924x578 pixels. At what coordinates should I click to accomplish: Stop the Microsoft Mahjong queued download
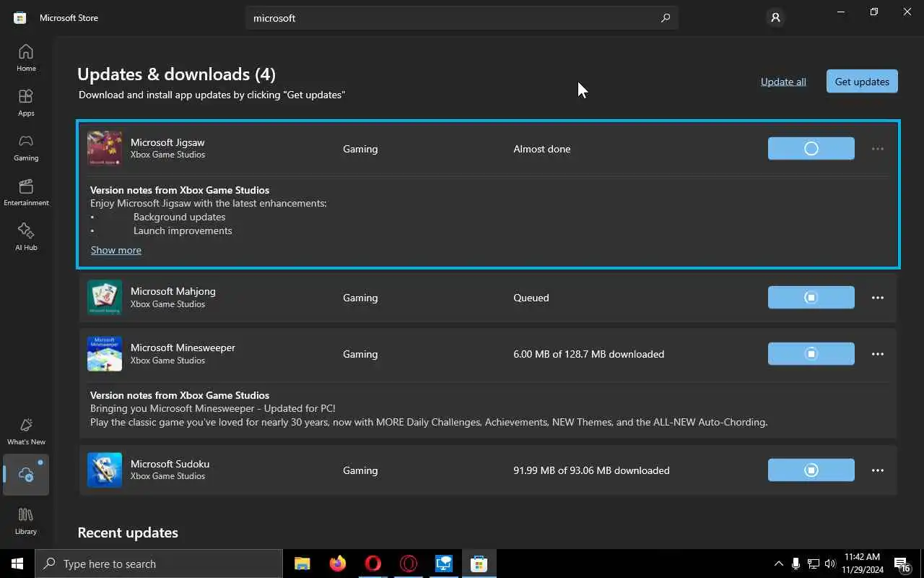811,298
